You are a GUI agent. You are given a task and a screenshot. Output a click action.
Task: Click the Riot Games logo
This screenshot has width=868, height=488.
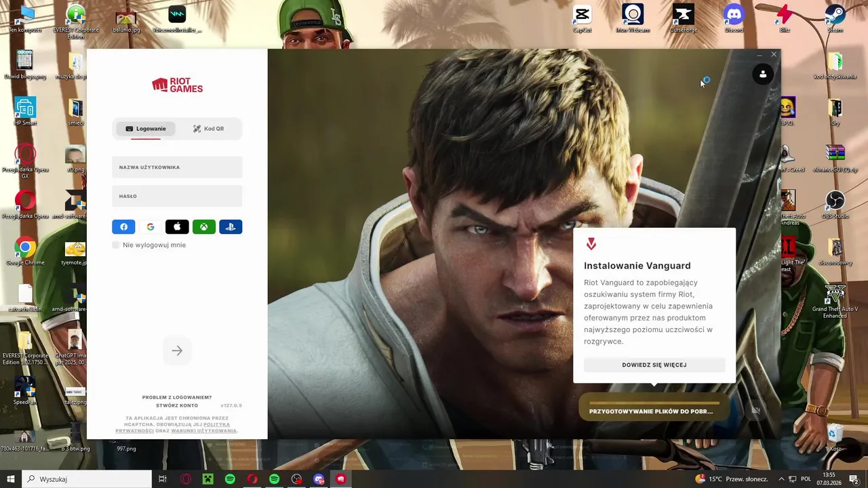(x=177, y=85)
